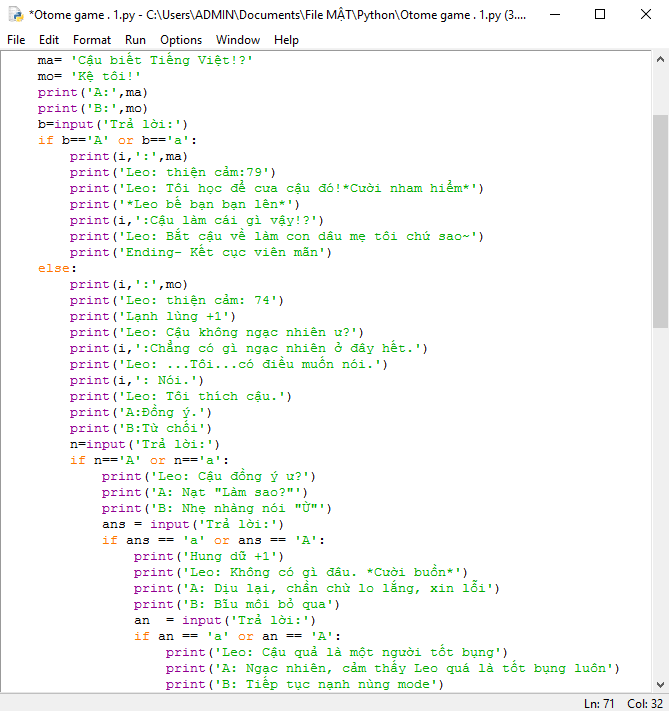Open the Format menu

92,40
